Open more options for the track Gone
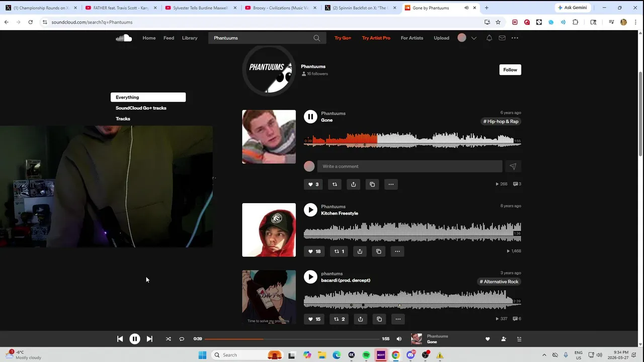The image size is (644, 362). (391, 184)
